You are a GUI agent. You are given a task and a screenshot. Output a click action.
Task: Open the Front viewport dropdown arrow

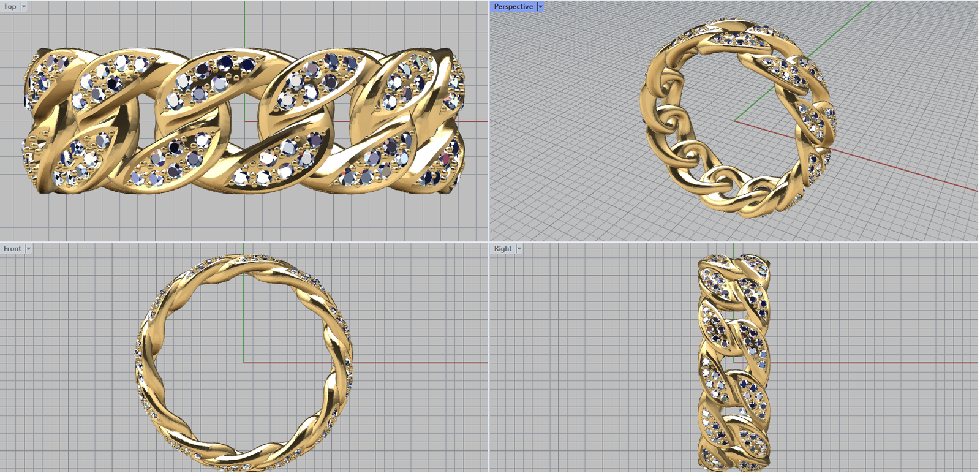pos(28,248)
